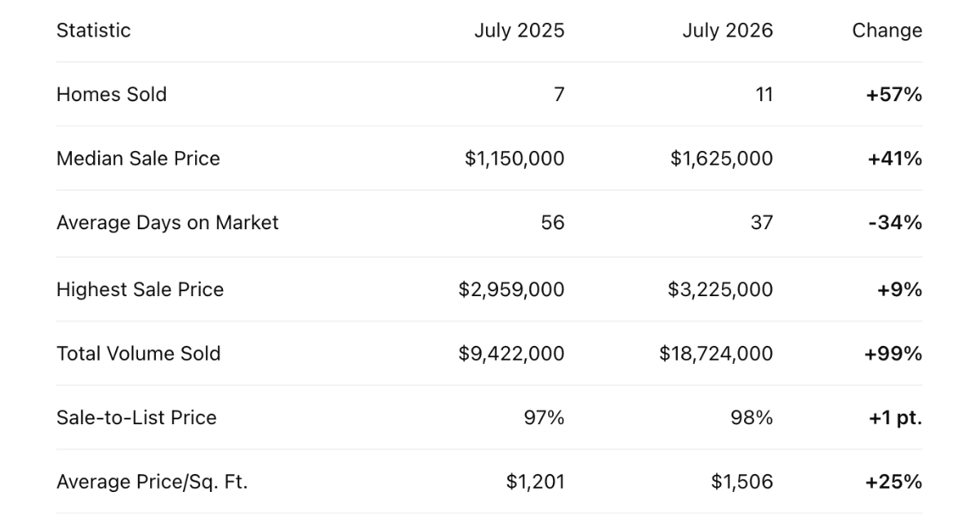This screenshot has height=514, width=980.
Task: Select Average Days on Market label
Action: (167, 223)
